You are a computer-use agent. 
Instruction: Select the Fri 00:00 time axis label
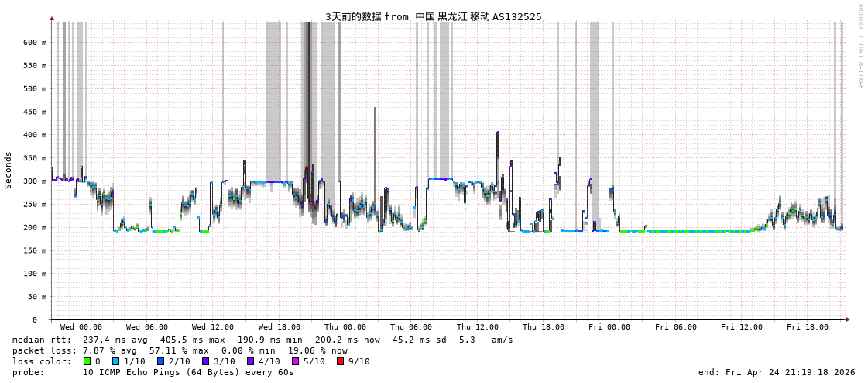tap(609, 327)
